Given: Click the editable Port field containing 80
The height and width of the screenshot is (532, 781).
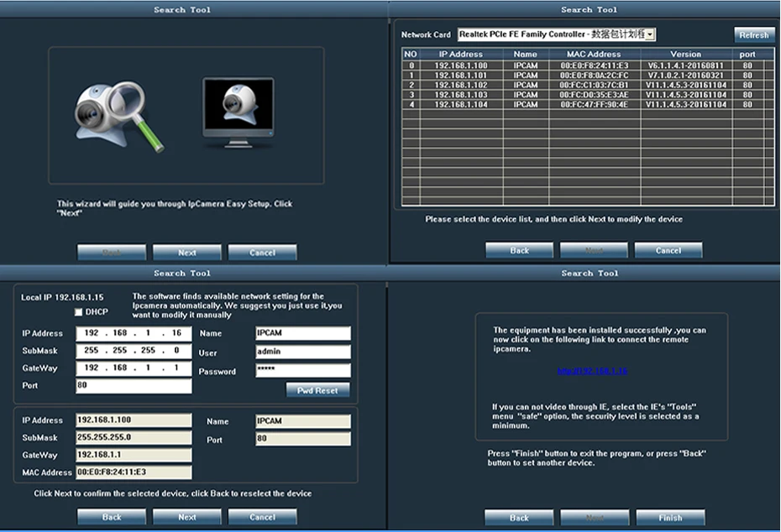Looking at the screenshot, I should (134, 386).
